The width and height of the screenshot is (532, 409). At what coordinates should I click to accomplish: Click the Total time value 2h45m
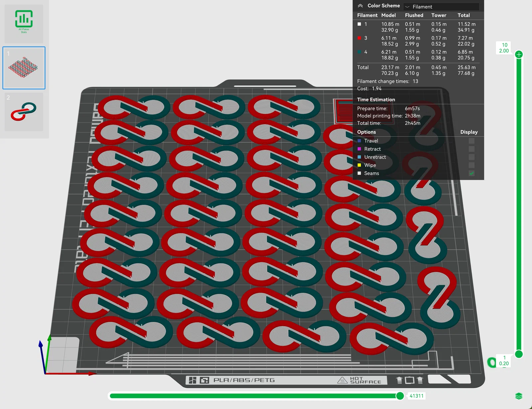(x=413, y=123)
